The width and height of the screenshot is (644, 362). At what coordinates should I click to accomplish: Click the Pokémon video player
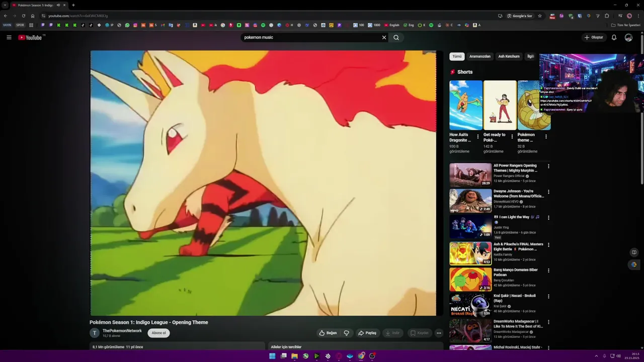click(x=263, y=183)
